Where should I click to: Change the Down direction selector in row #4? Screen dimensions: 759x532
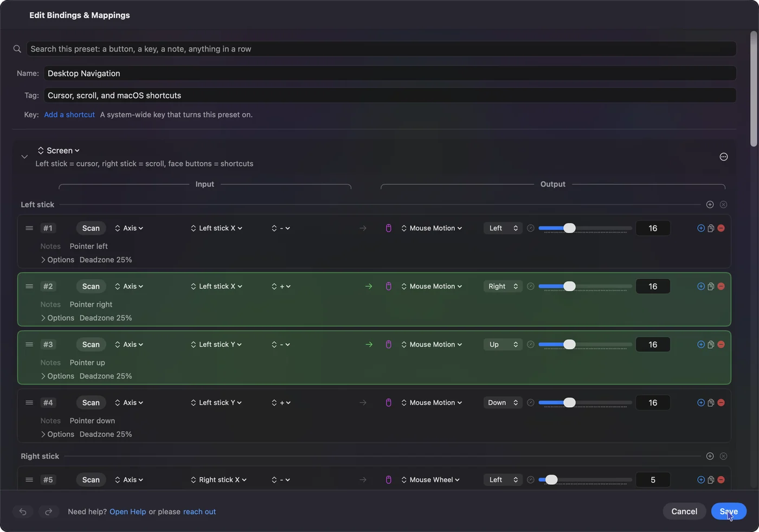pyautogui.click(x=503, y=402)
